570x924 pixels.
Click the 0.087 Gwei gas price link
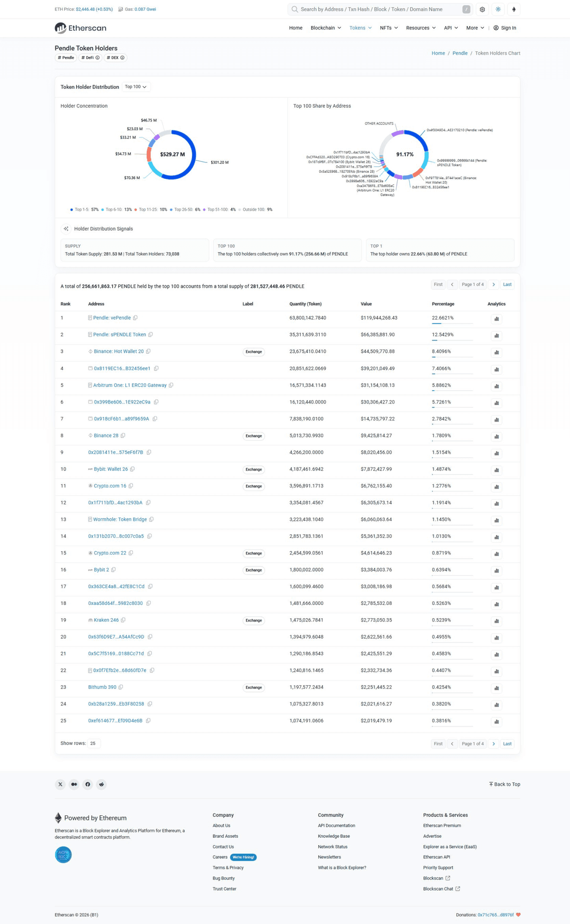pyautogui.click(x=145, y=9)
